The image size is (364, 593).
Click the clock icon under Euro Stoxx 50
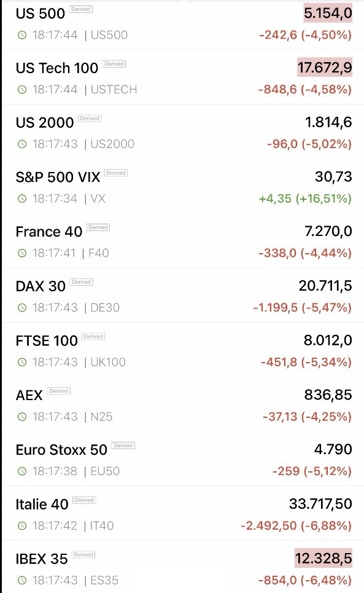22,471
